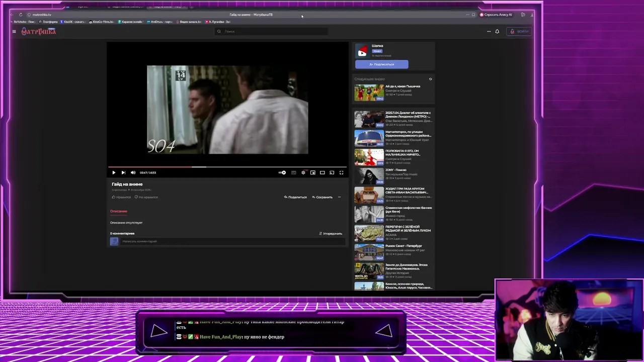
Task: Open the А. Пугачёва bookmark
Action: pyautogui.click(x=218, y=22)
